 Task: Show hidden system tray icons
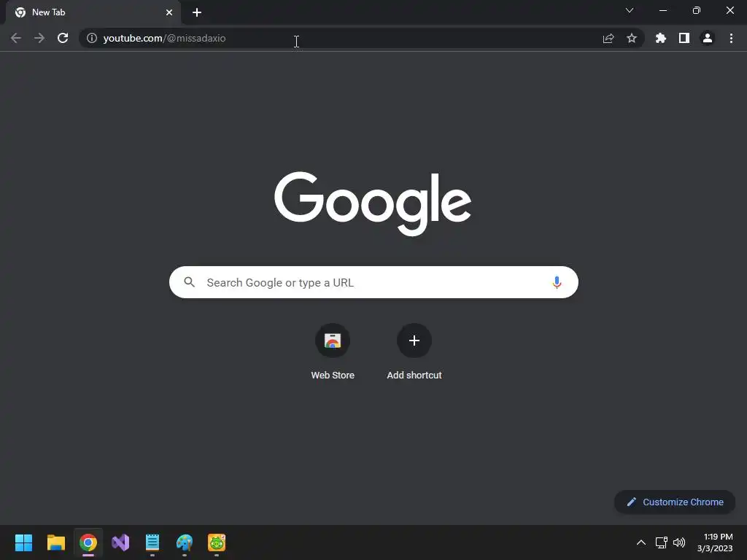coord(641,542)
